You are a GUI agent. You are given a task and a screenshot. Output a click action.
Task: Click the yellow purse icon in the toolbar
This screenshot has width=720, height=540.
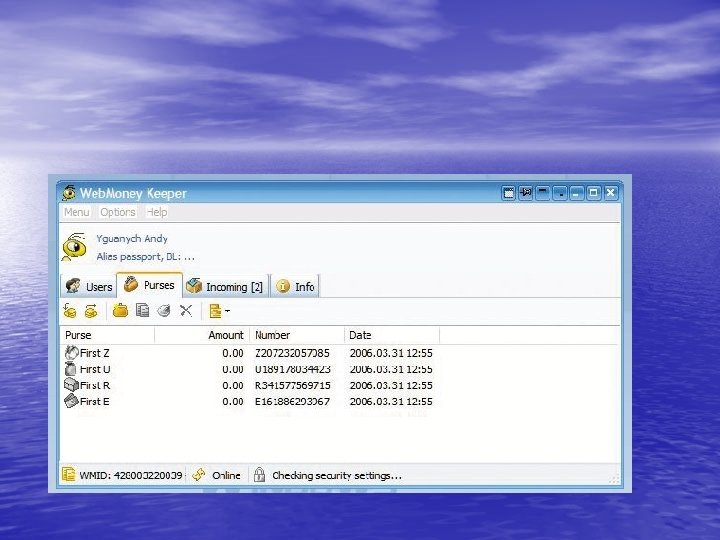pyautogui.click(x=120, y=311)
